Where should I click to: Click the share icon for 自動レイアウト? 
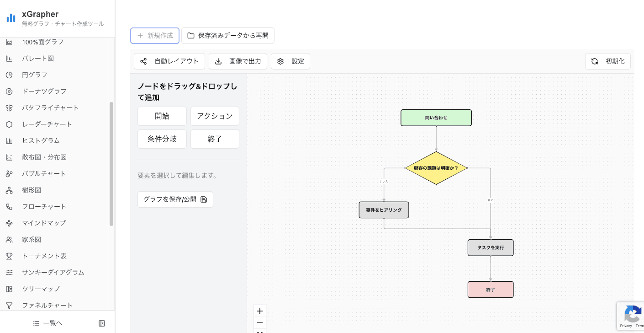[143, 61]
